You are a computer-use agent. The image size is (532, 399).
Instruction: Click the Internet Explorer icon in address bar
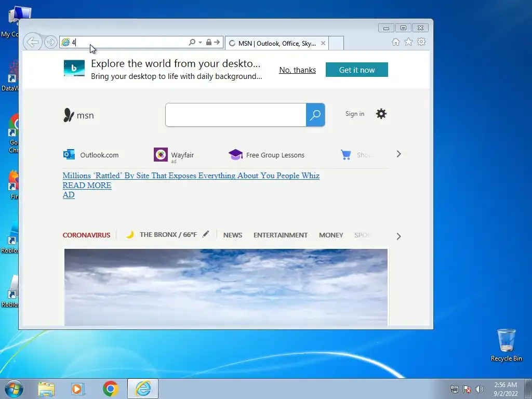tap(65, 42)
